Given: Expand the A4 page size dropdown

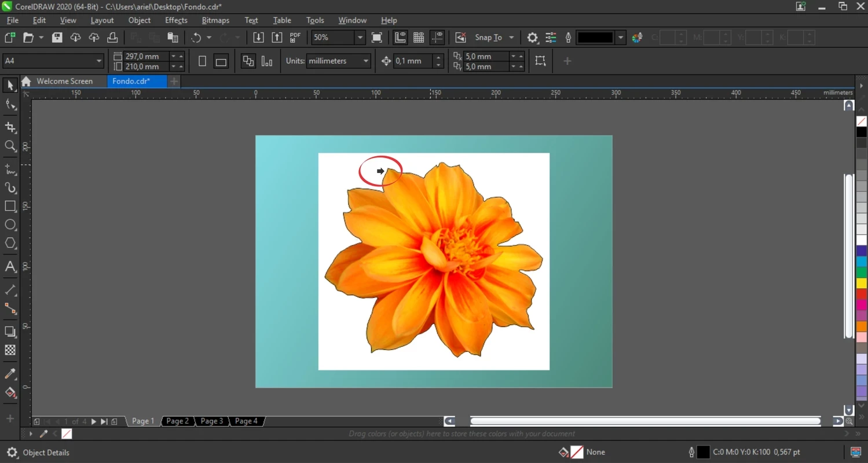Looking at the screenshot, I should tap(98, 61).
